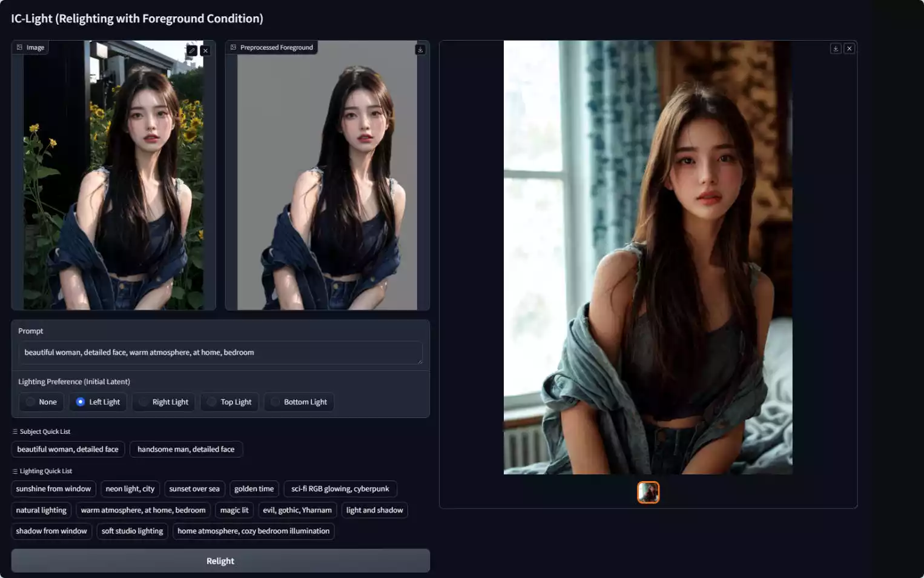Choose 'sunshine from window' lighting preset
Screen dimensions: 924x578
[53, 489]
